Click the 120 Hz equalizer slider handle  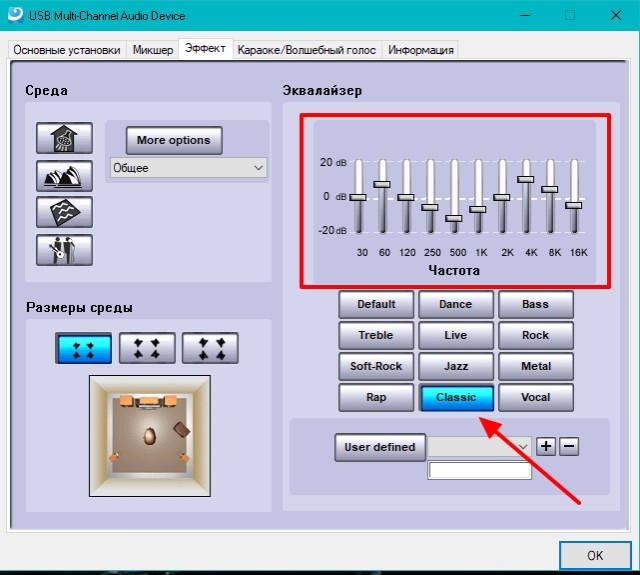click(x=406, y=197)
